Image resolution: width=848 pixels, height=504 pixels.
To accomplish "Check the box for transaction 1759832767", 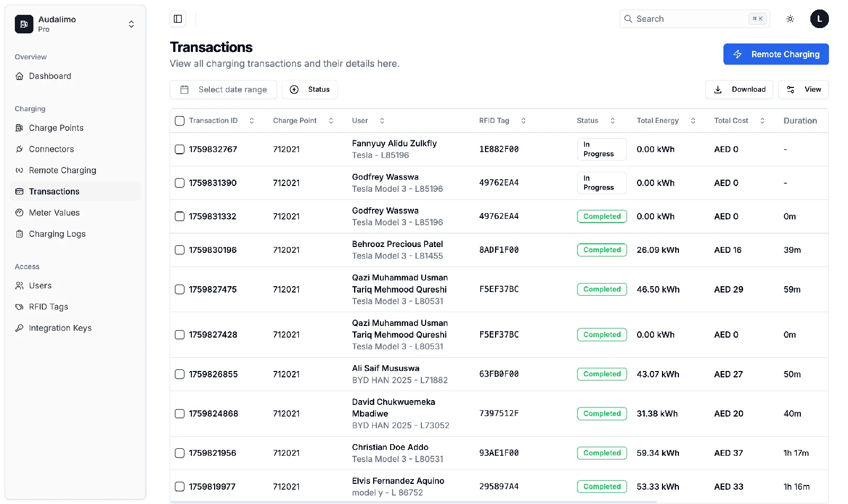I will click(x=180, y=149).
